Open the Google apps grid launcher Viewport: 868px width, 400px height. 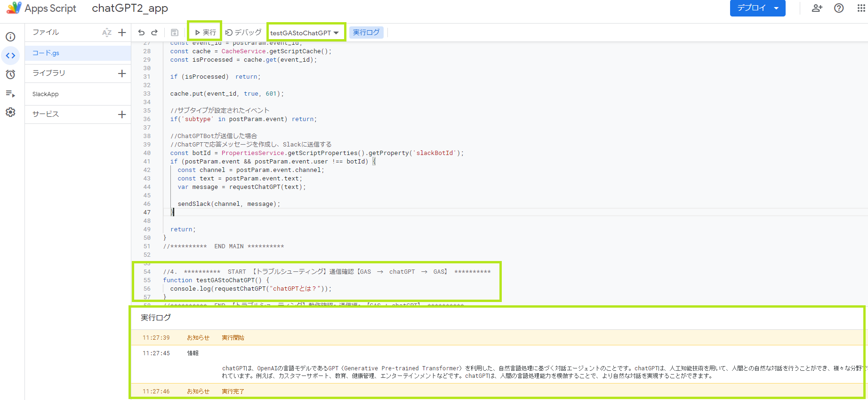click(861, 8)
